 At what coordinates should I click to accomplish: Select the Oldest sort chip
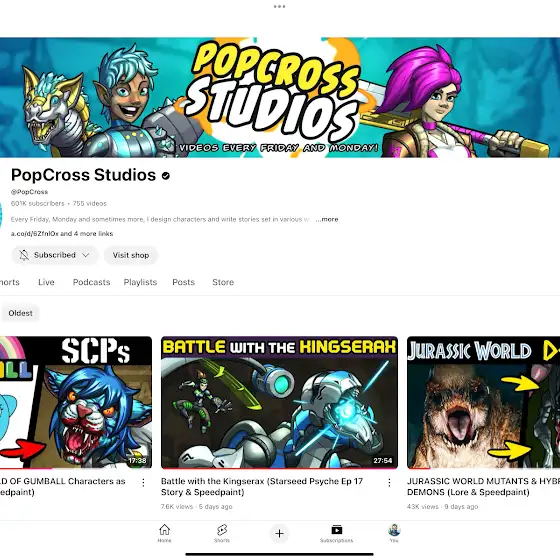(x=20, y=313)
